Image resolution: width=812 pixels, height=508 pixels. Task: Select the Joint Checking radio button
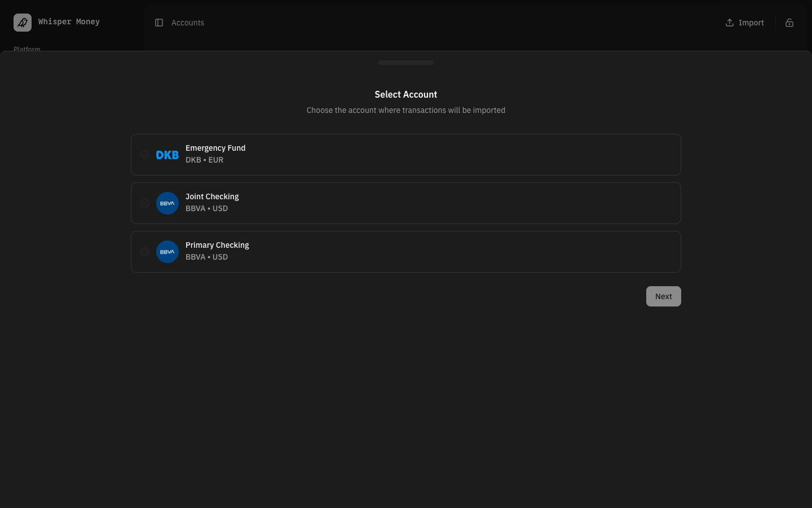tap(145, 203)
